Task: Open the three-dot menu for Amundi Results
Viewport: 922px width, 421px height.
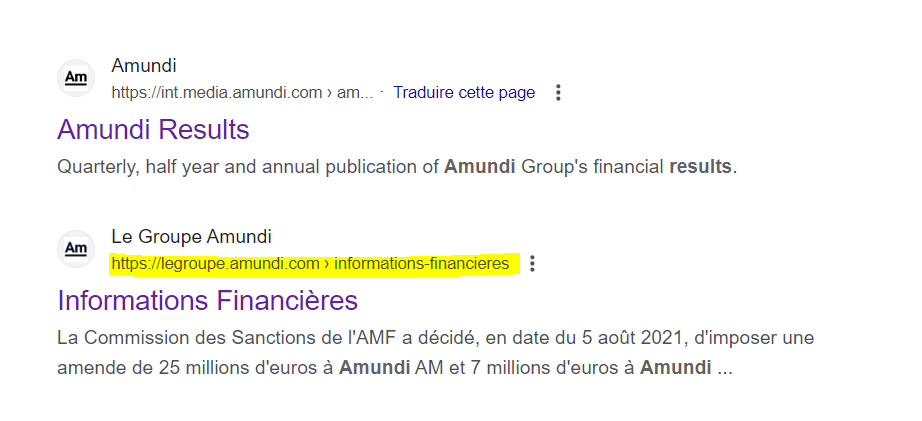Action: coord(558,92)
